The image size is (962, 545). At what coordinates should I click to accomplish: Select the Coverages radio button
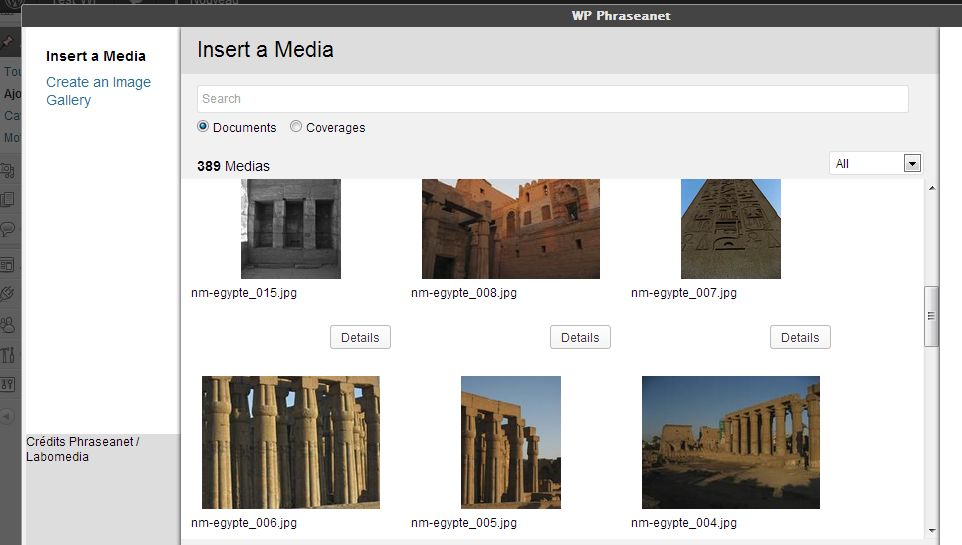[296, 127]
